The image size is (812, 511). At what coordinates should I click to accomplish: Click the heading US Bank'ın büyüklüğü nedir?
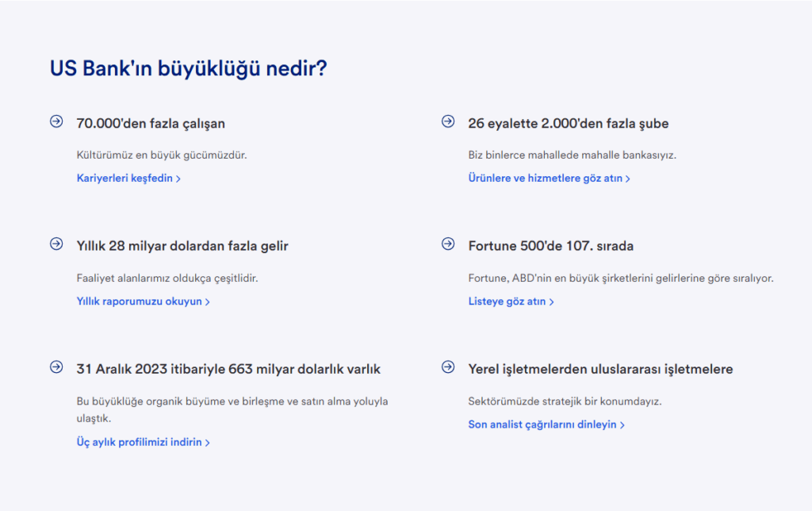pos(189,68)
